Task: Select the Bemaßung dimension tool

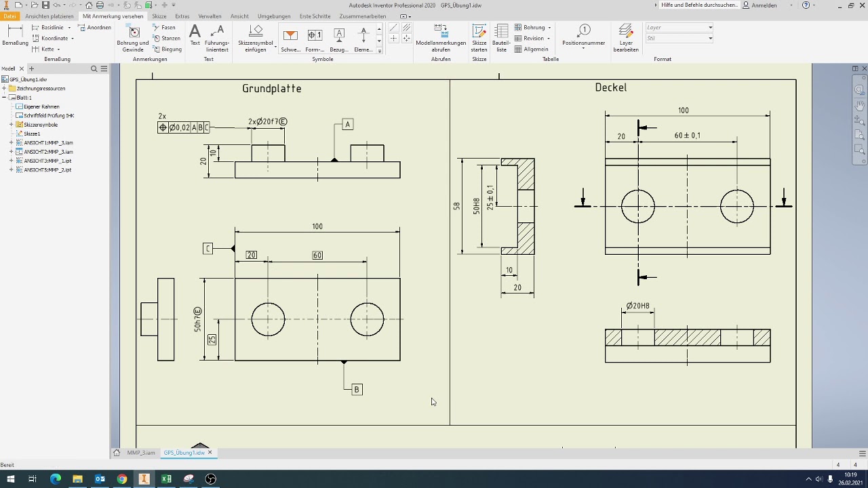Action: [15, 35]
